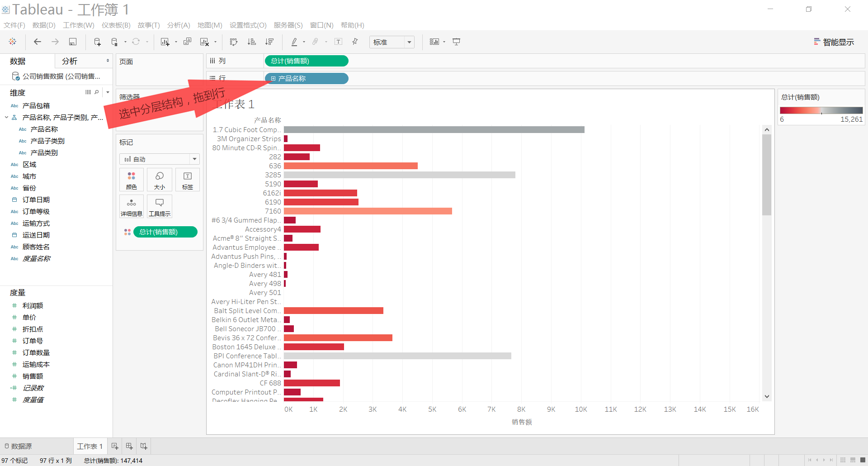Viewport: 868px width, 466px height.
Task: Open the Color marks card
Action: click(x=132, y=180)
